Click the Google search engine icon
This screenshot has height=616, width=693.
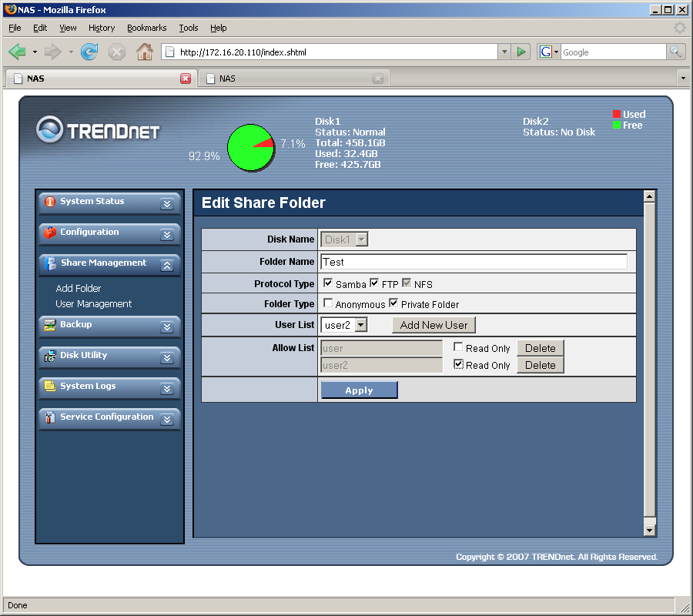pos(545,52)
